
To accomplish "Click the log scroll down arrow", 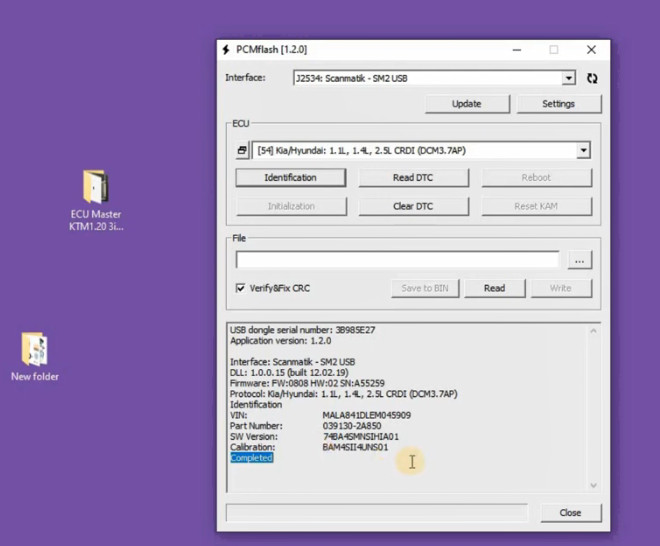I will click(593, 485).
